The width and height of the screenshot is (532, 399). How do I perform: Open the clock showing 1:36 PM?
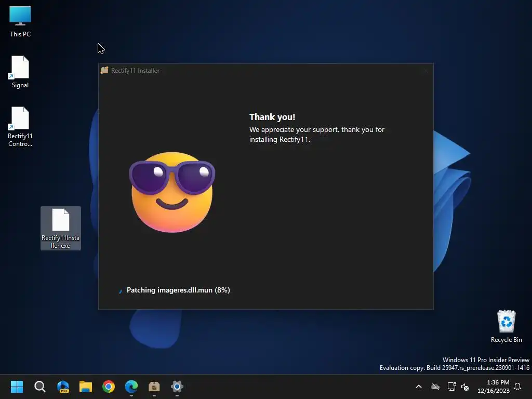(494, 387)
